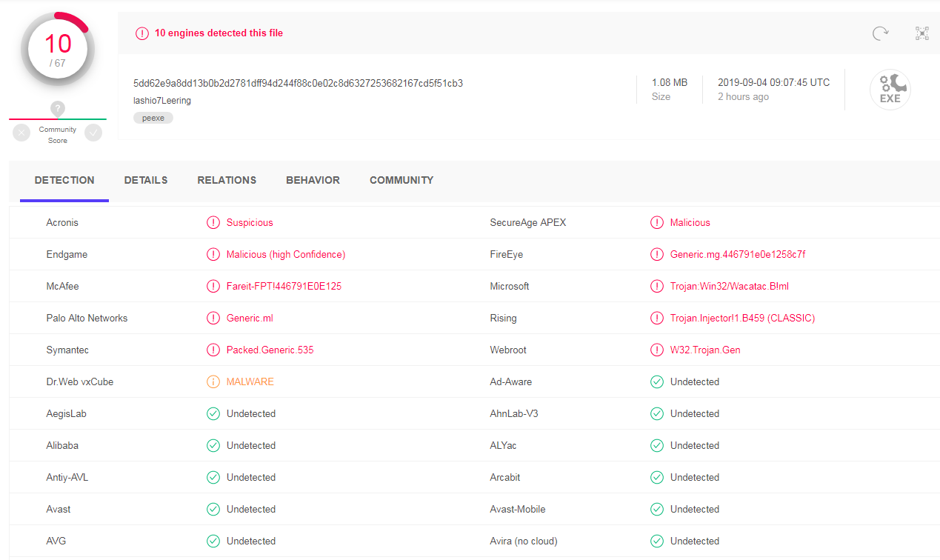Click the alert icon beside '10 engines detected'
940x560 pixels.
pyautogui.click(x=141, y=33)
